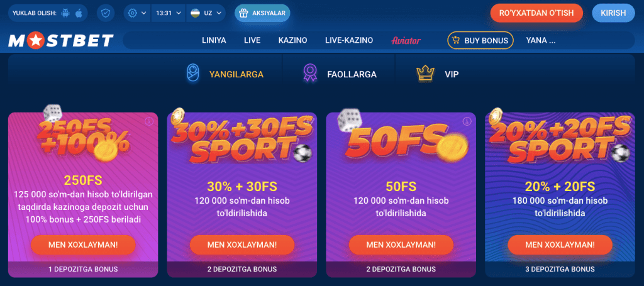
Task: Go to Live-Kazino menu item
Action: (349, 41)
